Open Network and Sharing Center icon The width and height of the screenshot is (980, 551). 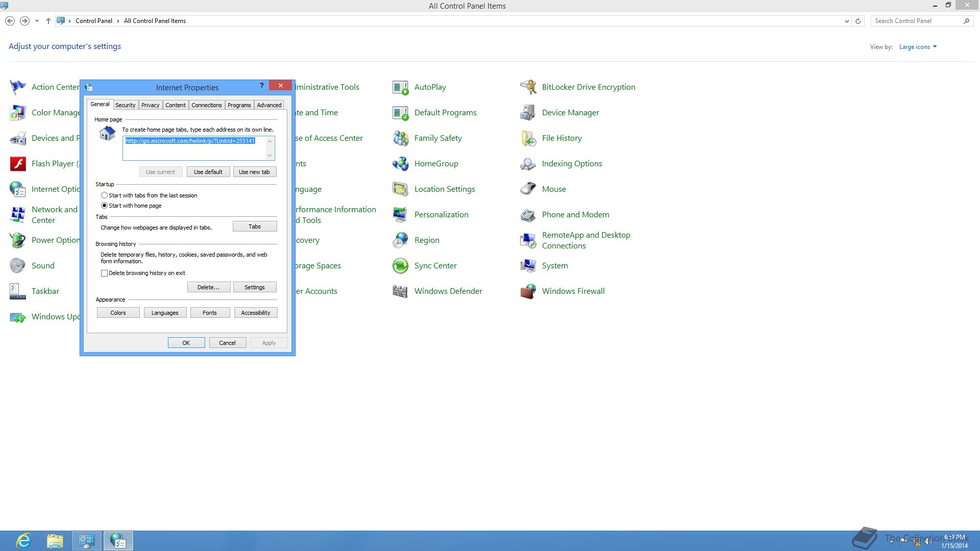(18, 215)
